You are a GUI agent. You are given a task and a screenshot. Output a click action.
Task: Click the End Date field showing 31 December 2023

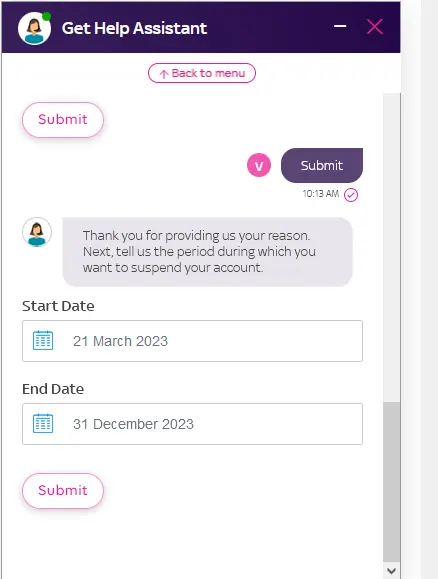click(x=192, y=424)
